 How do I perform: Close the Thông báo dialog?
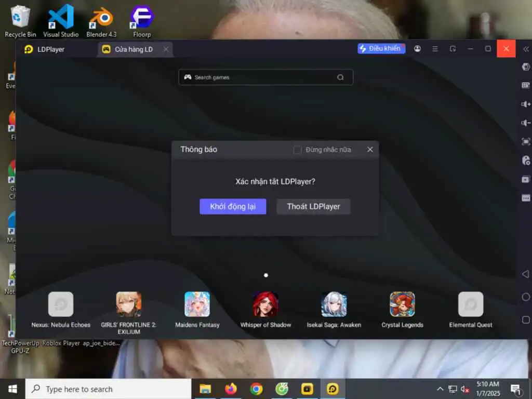pos(370,150)
